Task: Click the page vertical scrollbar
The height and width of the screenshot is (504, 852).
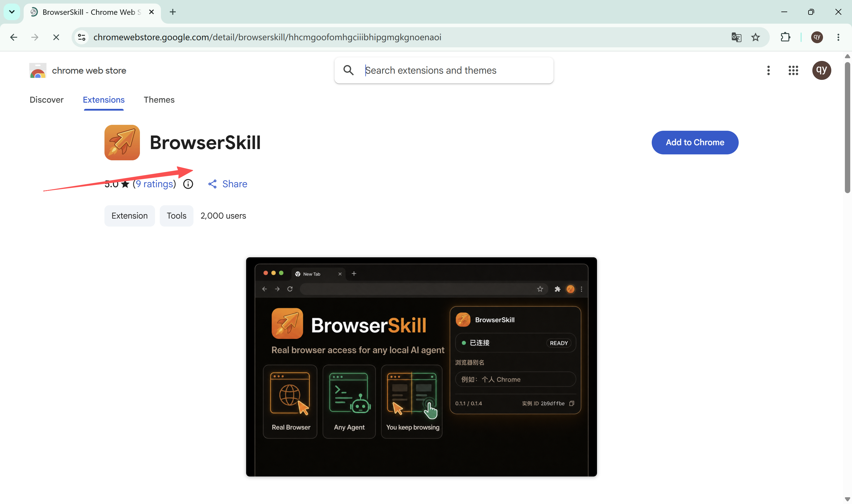Action: 847,127
